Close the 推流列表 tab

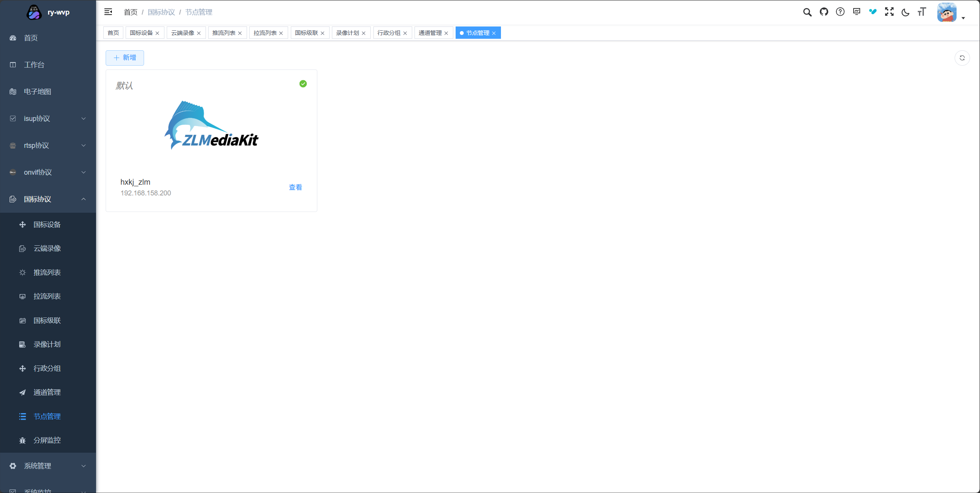tap(240, 33)
